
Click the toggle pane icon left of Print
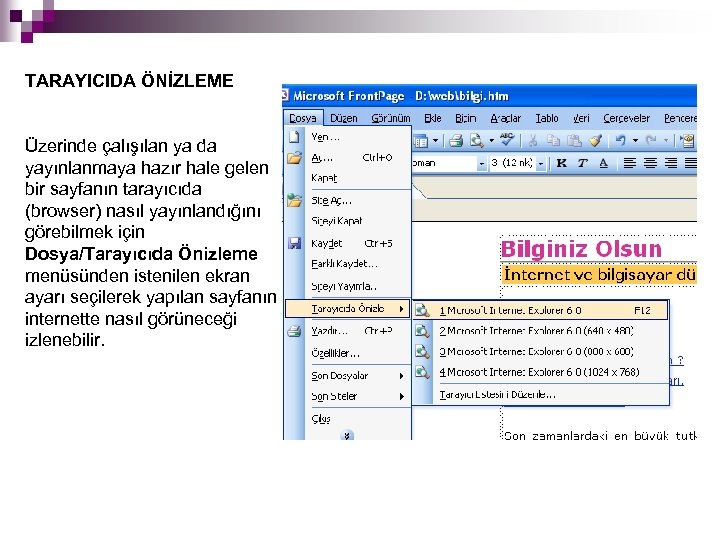coord(420,141)
